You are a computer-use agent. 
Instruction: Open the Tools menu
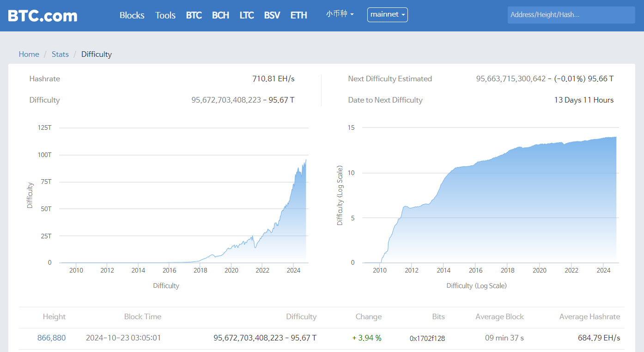point(165,15)
